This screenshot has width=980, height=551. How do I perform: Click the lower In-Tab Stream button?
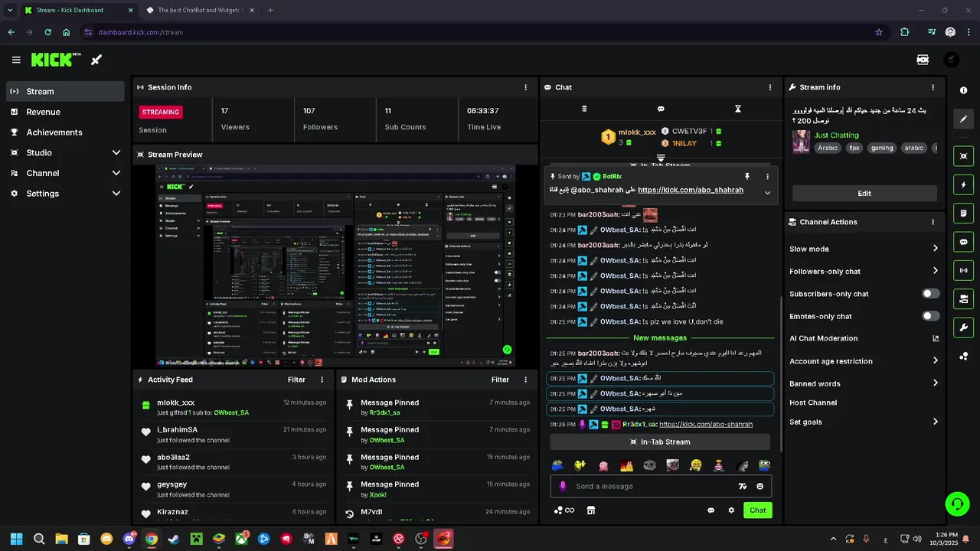660,442
